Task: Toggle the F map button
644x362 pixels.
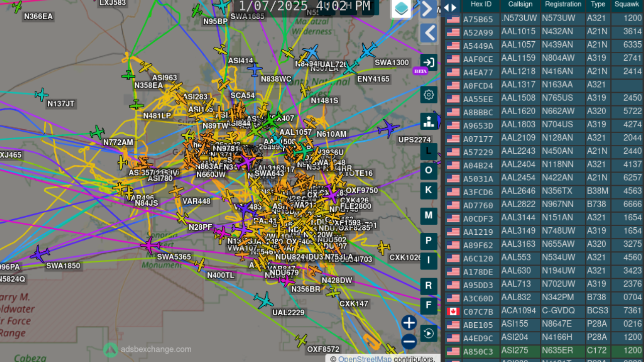Action: (x=429, y=305)
